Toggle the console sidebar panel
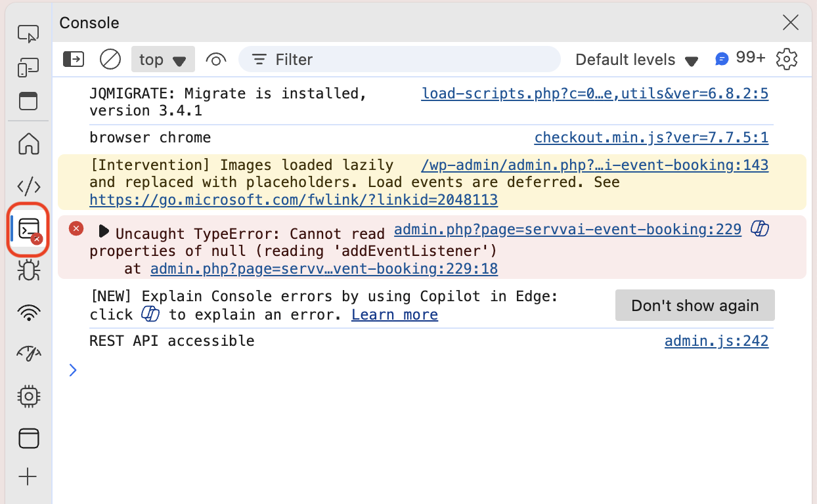The width and height of the screenshot is (817, 504). pyautogui.click(x=74, y=60)
